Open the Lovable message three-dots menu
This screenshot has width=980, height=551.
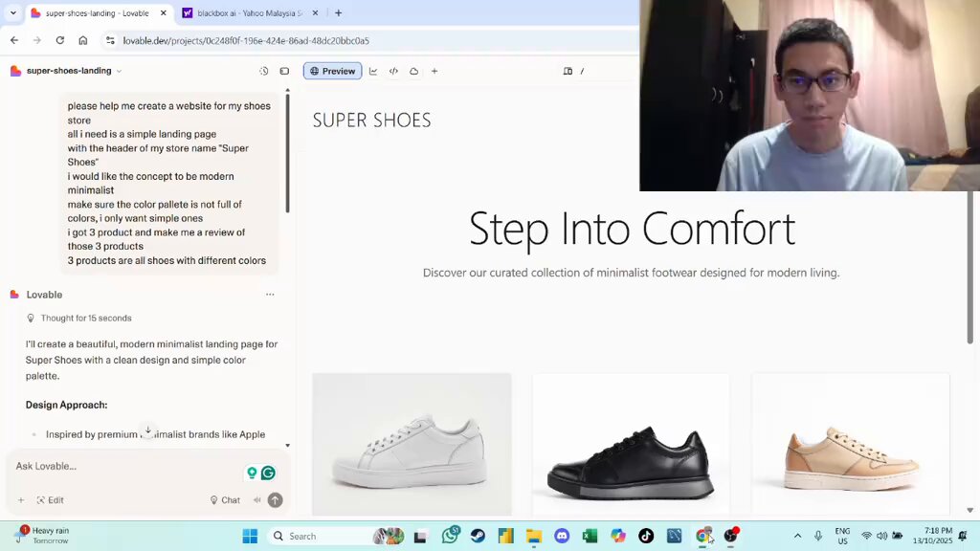pos(270,295)
